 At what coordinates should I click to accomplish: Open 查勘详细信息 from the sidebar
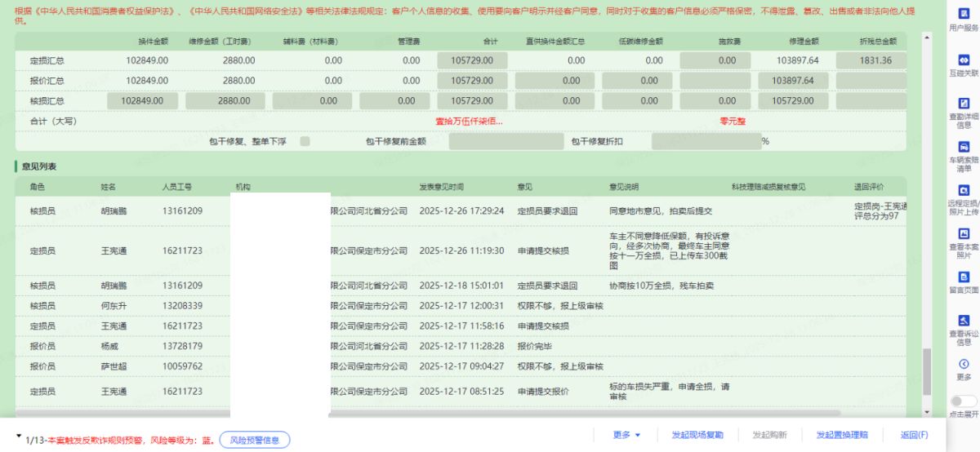point(964,104)
